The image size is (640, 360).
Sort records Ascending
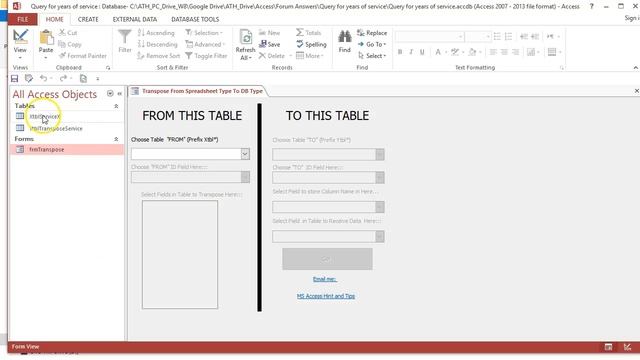pyautogui.click(x=156, y=33)
